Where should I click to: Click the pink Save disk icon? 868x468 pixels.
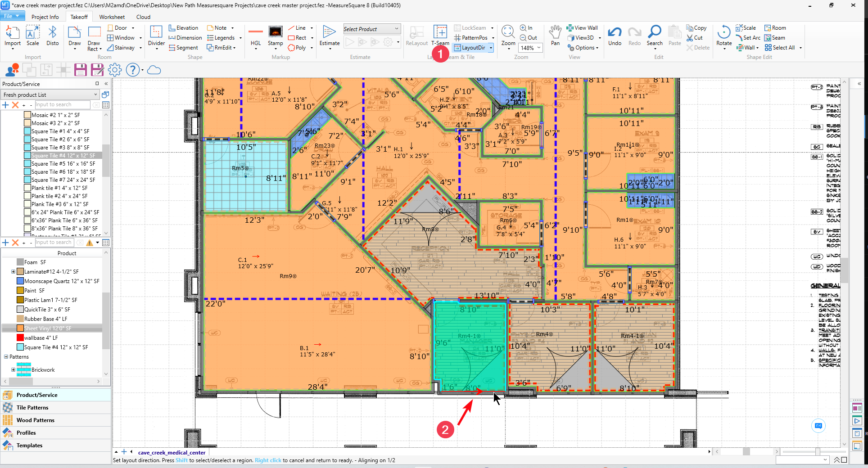pos(80,70)
